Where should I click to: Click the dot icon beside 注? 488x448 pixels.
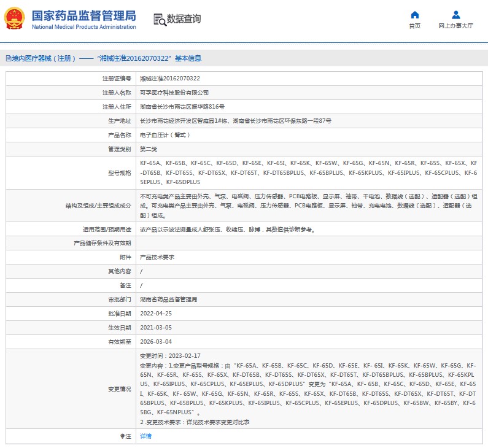[122, 436]
